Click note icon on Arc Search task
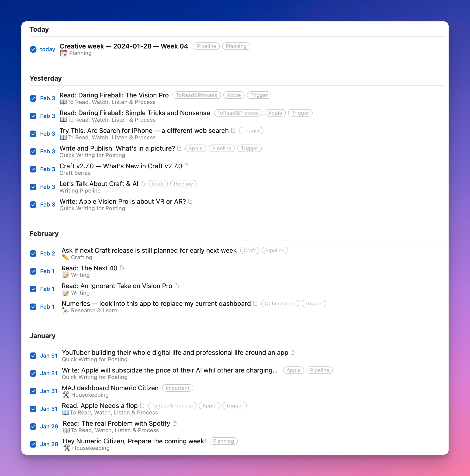470x476 pixels. click(233, 130)
